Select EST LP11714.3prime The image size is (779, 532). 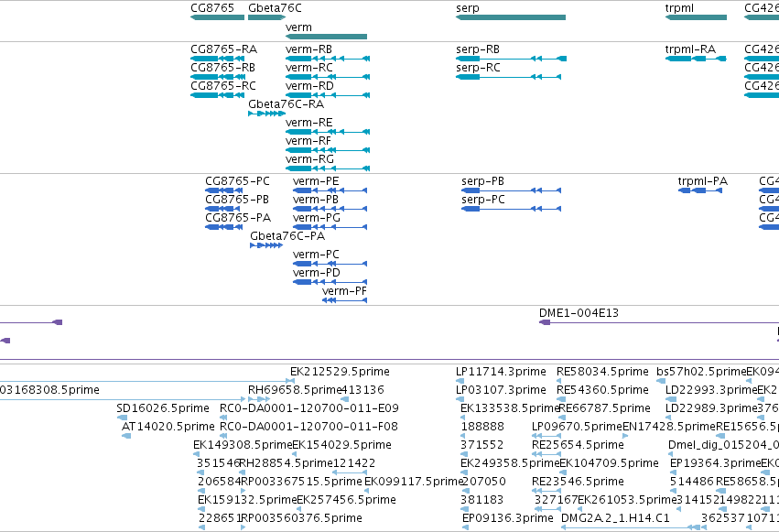click(x=460, y=382)
